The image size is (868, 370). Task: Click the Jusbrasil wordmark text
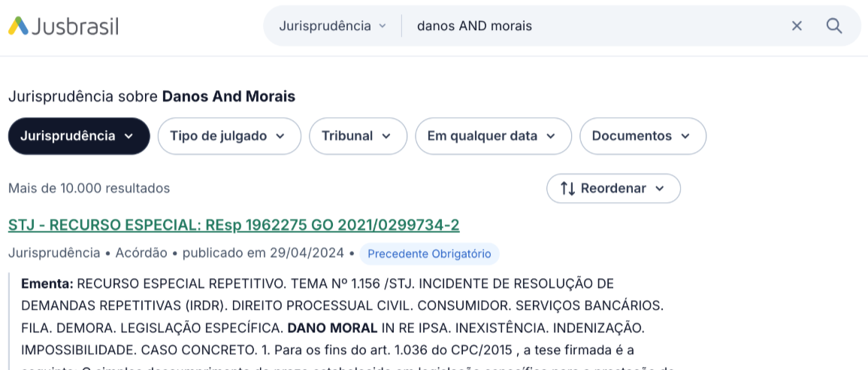click(x=77, y=26)
